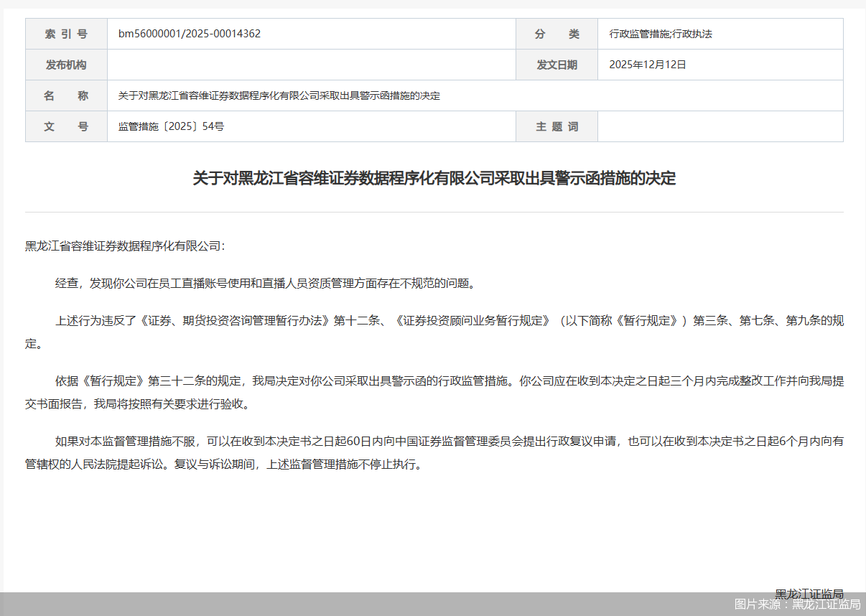
Task: Click the empty 主题词 cell
Action: [720, 126]
